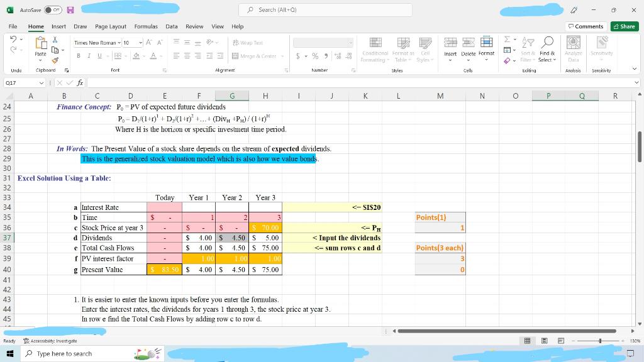Toggle Underline formatting

99,56
